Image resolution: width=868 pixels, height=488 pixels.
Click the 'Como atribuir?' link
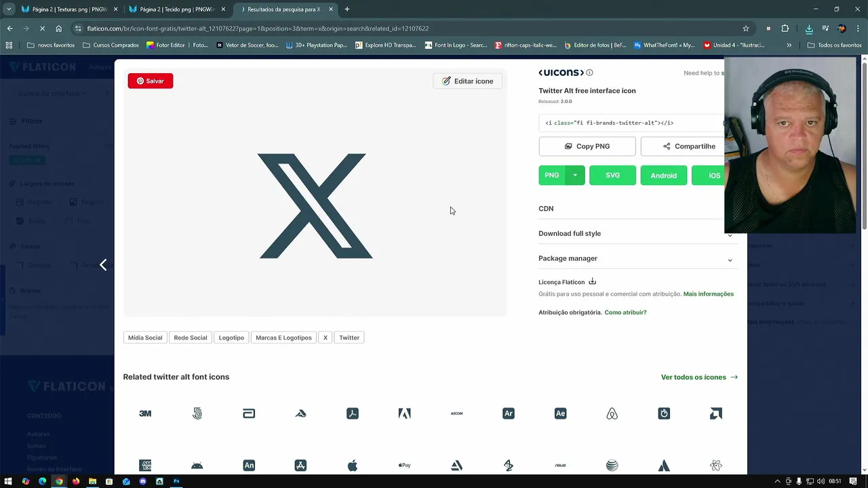click(x=625, y=312)
